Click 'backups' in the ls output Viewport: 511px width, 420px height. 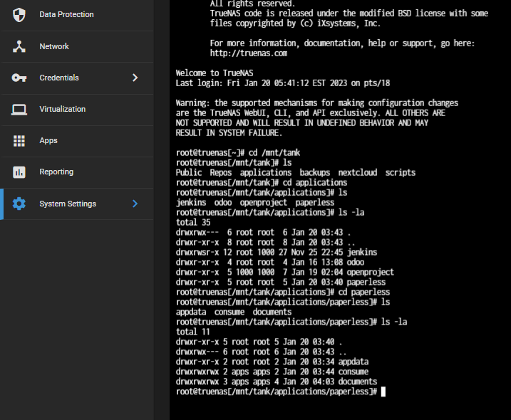pyautogui.click(x=315, y=172)
